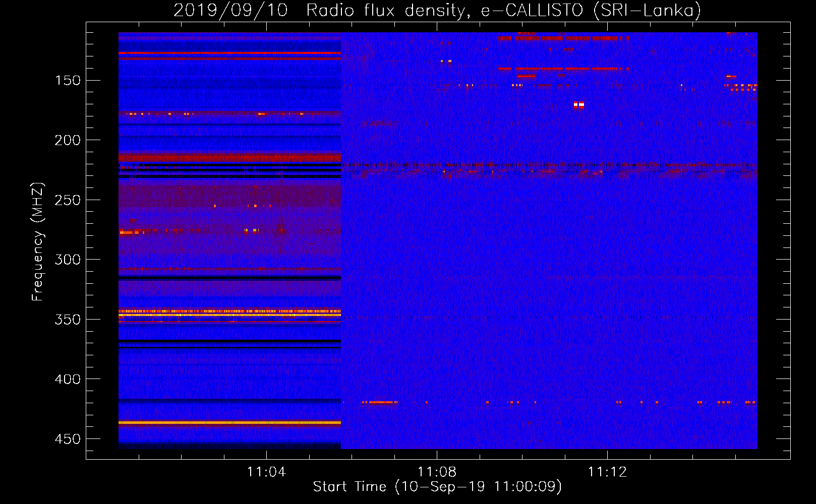Click the 11:04 time tick label

click(x=266, y=472)
